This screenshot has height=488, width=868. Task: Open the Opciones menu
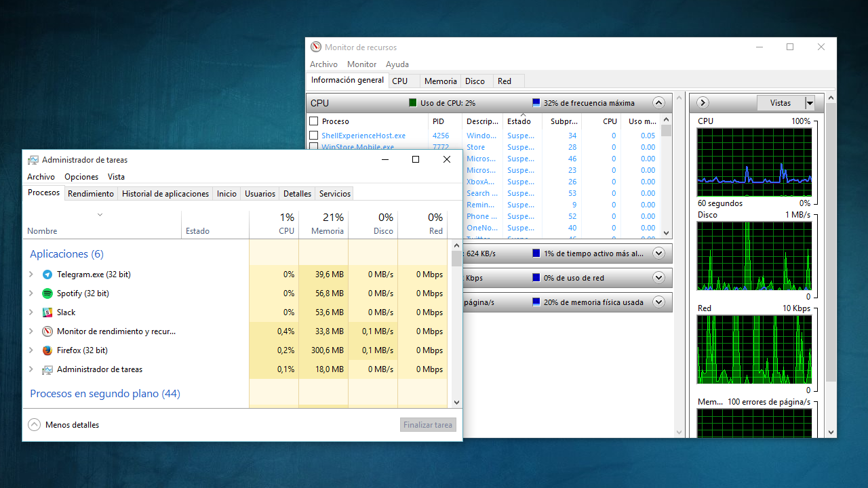click(x=81, y=176)
